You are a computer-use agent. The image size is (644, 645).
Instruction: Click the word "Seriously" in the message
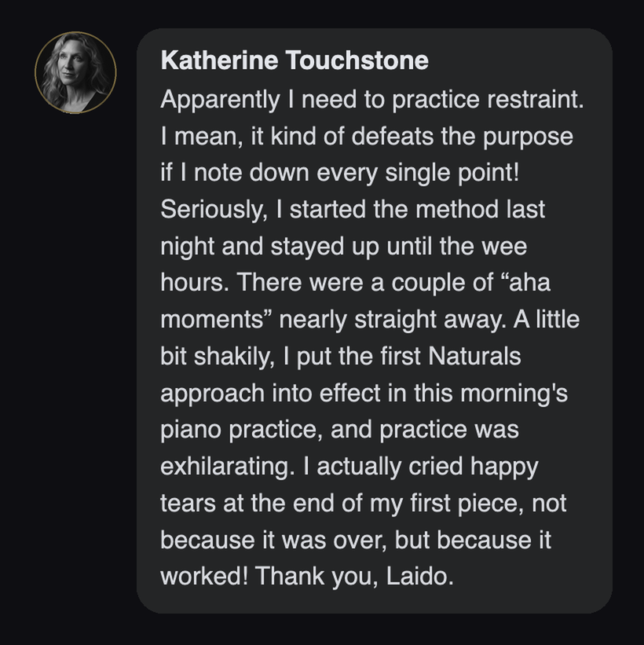(211, 210)
